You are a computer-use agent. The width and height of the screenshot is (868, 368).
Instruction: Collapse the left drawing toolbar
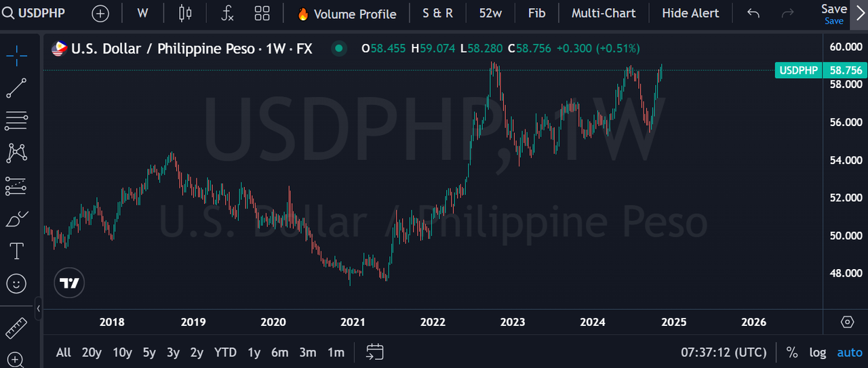pyautogui.click(x=38, y=308)
